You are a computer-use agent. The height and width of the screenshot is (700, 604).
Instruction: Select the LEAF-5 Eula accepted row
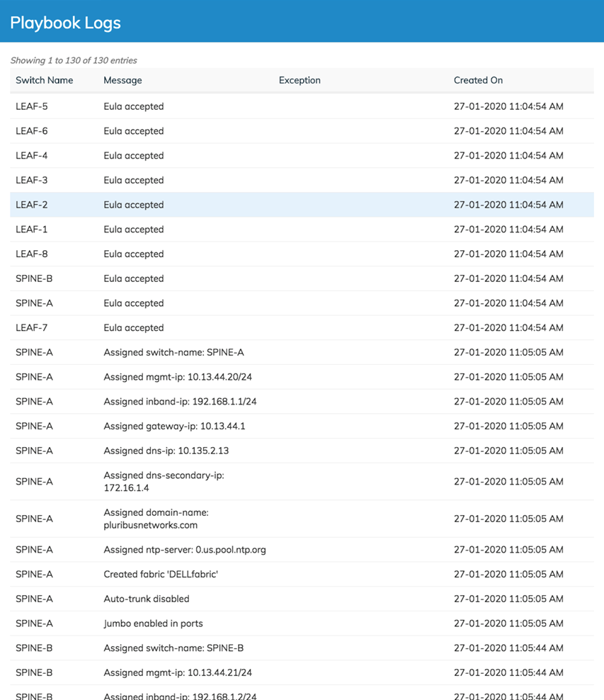point(302,106)
